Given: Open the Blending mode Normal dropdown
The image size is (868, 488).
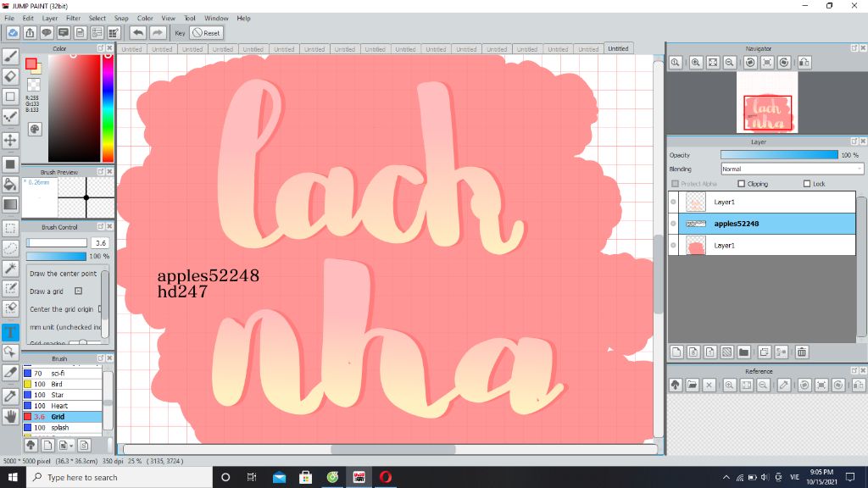Looking at the screenshot, I should point(792,169).
